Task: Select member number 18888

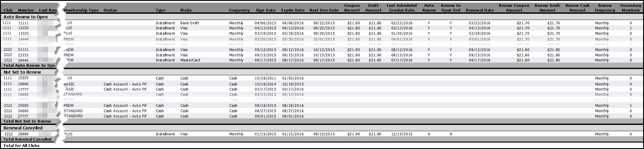Action: click(x=23, y=95)
